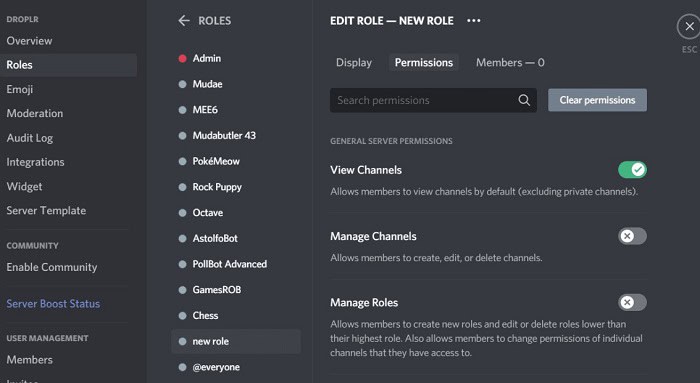Open the Members — 0 tab
Image resolution: width=700 pixels, height=383 pixels.
coord(510,62)
